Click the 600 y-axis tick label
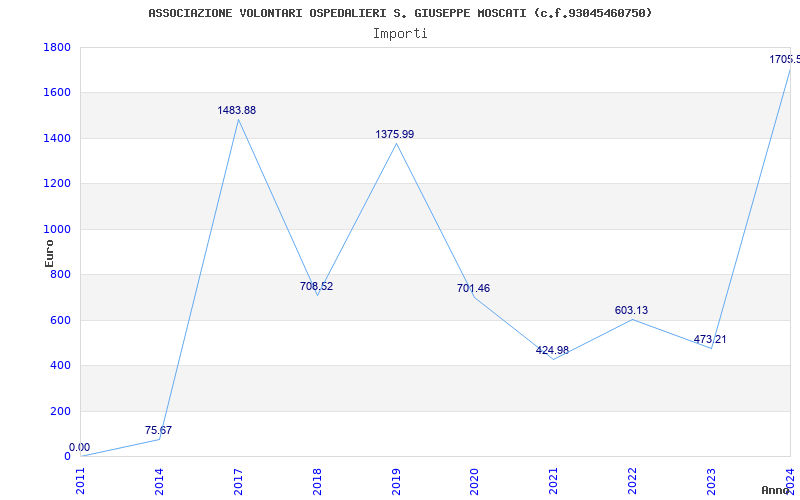Screen dimensions: 800x500 point(60,320)
